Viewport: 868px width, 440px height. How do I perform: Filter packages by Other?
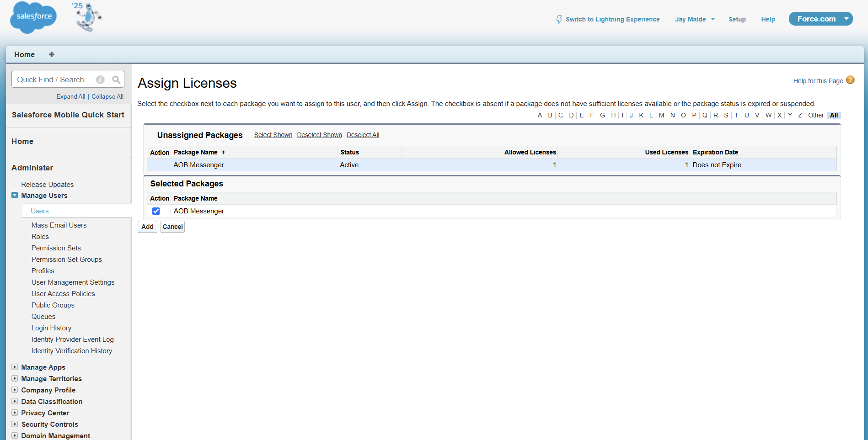click(x=816, y=115)
